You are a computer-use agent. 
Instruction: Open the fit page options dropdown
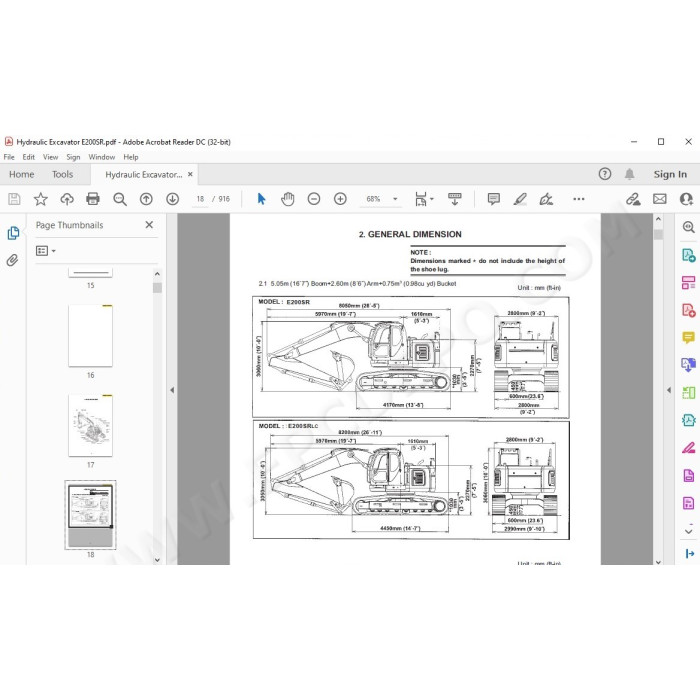[424, 199]
